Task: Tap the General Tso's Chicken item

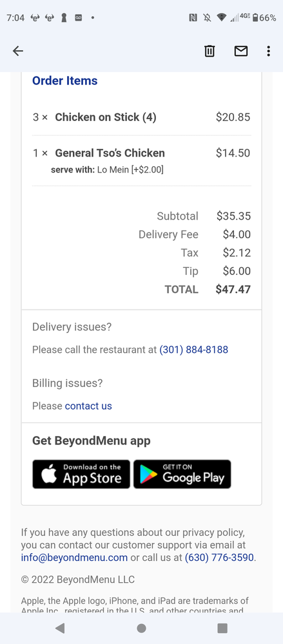Action: [110, 153]
